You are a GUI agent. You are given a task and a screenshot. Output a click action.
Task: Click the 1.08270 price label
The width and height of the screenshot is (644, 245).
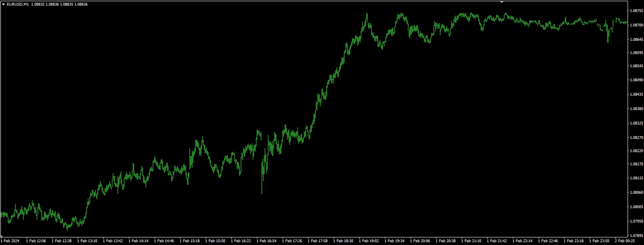click(636, 138)
